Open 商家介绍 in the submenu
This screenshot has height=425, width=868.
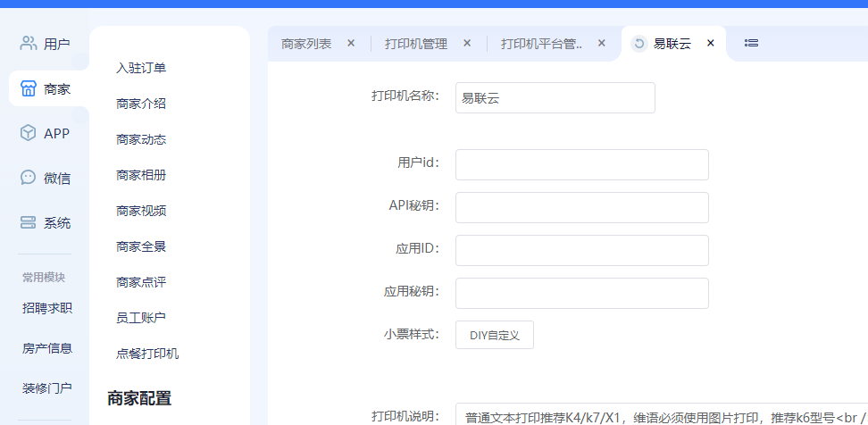click(x=141, y=104)
